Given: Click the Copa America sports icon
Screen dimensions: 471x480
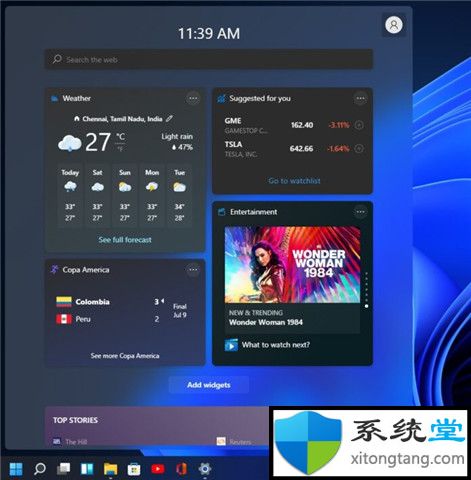Looking at the screenshot, I should [54, 269].
